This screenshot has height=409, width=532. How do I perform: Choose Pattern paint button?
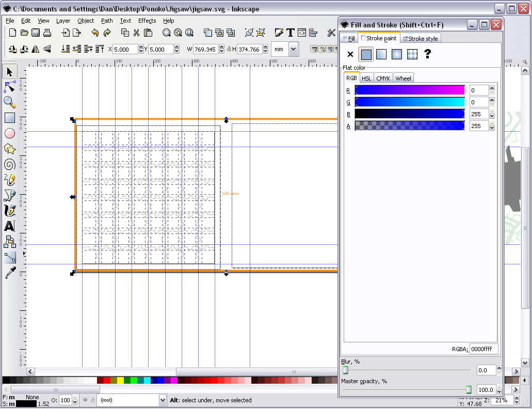412,54
